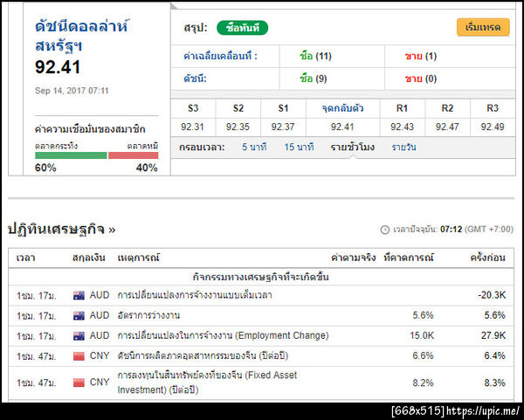
Task: Click the จุดกลับตัว pivot column header
Action: [x=342, y=108]
